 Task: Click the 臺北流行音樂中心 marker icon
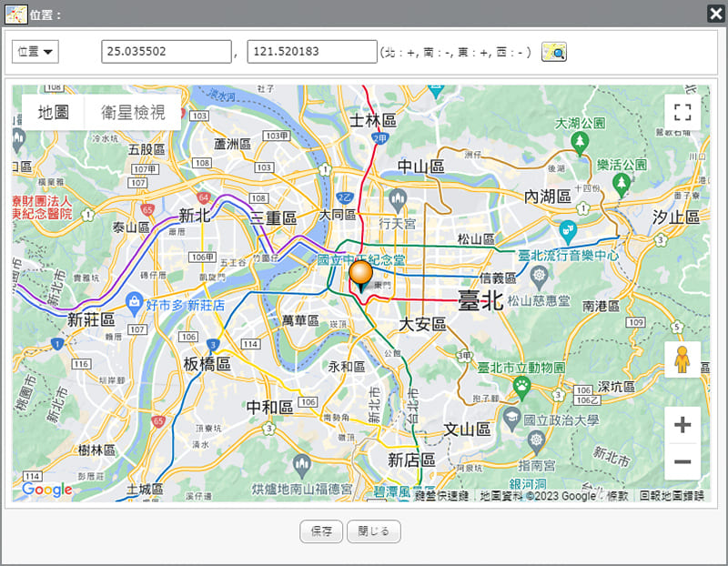coord(568,232)
